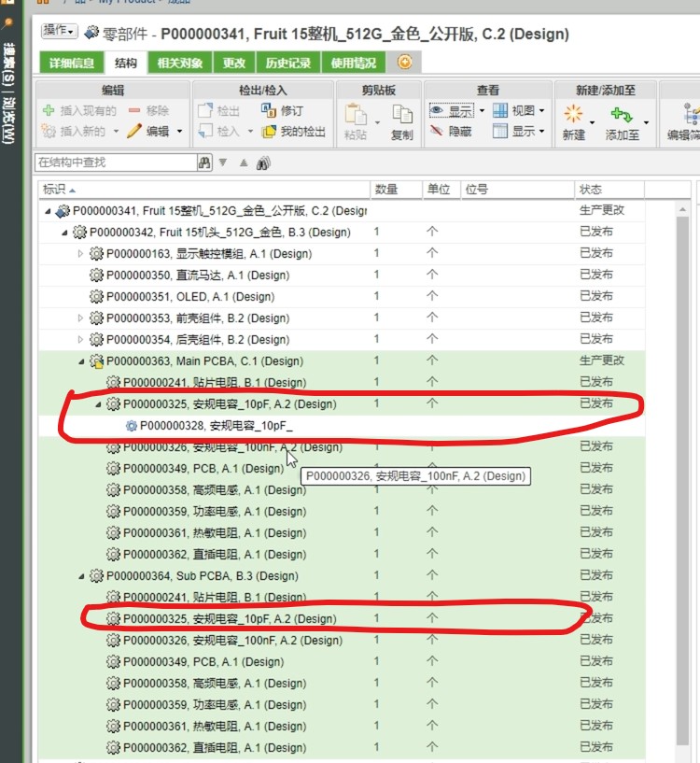Select P000000325 安规电容_10pF under Sub PCBA
Viewport: 700px width, 763px height.
[x=342, y=618]
